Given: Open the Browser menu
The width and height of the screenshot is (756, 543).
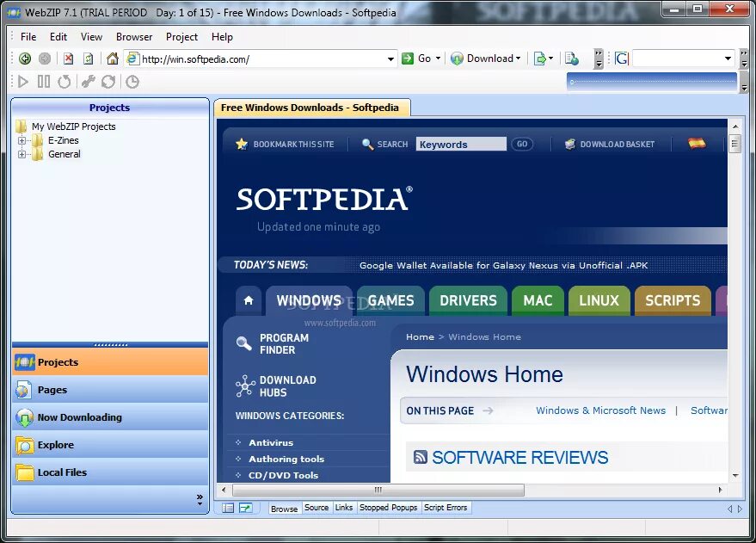Looking at the screenshot, I should 134,37.
